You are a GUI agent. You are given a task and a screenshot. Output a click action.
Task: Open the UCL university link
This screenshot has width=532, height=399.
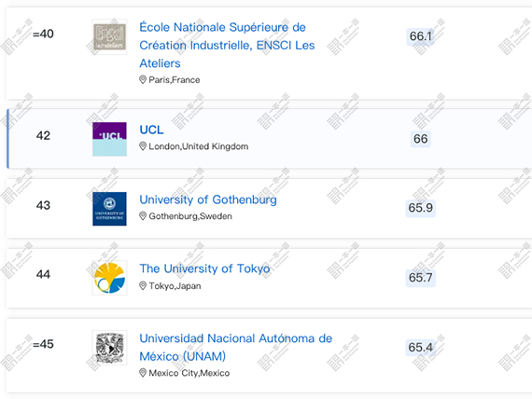pos(151,130)
